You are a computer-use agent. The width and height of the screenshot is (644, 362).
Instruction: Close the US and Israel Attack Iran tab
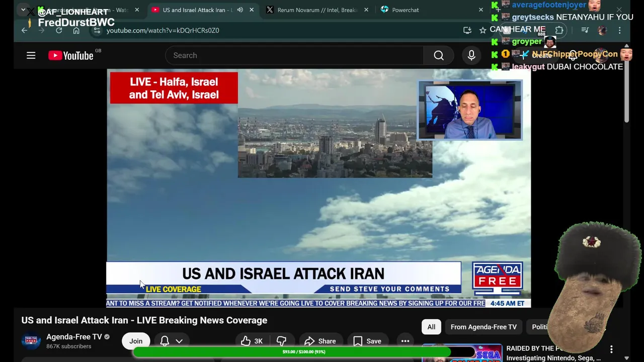(252, 10)
